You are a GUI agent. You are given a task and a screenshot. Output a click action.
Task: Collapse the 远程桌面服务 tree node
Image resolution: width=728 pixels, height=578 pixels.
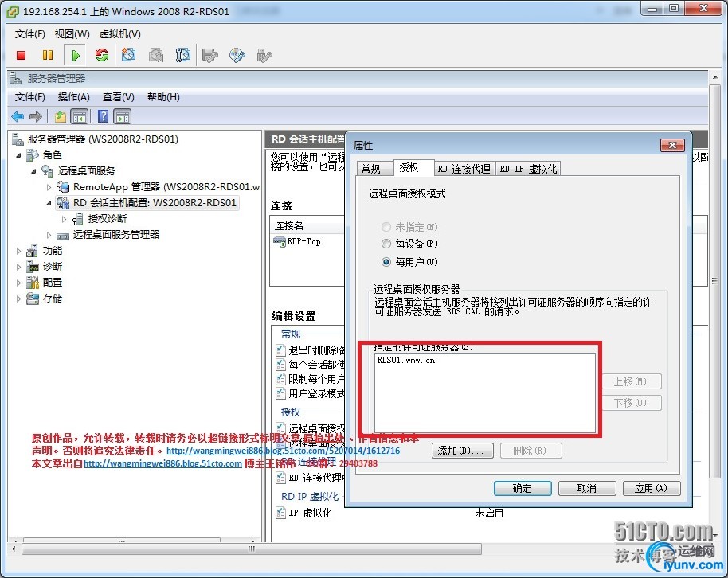click(x=34, y=171)
